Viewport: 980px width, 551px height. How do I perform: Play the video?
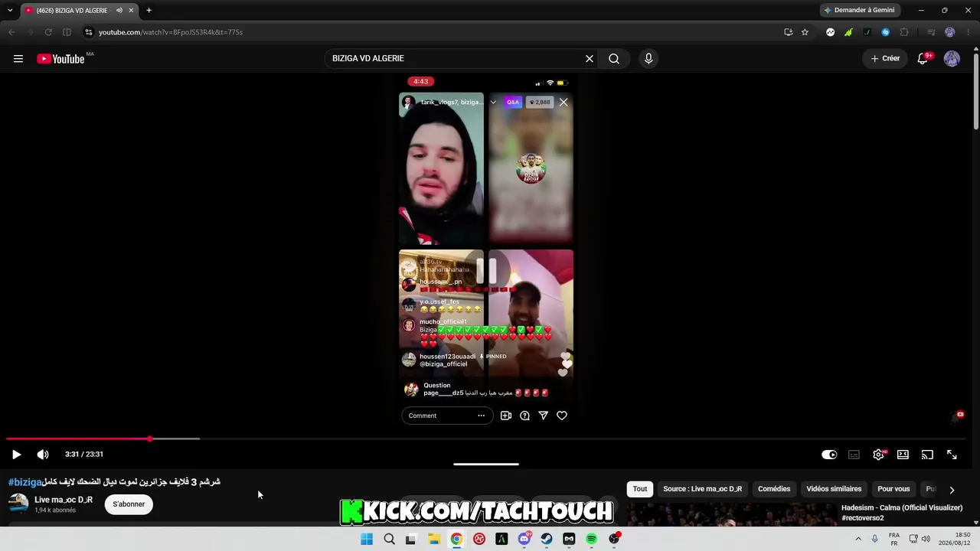[16, 455]
